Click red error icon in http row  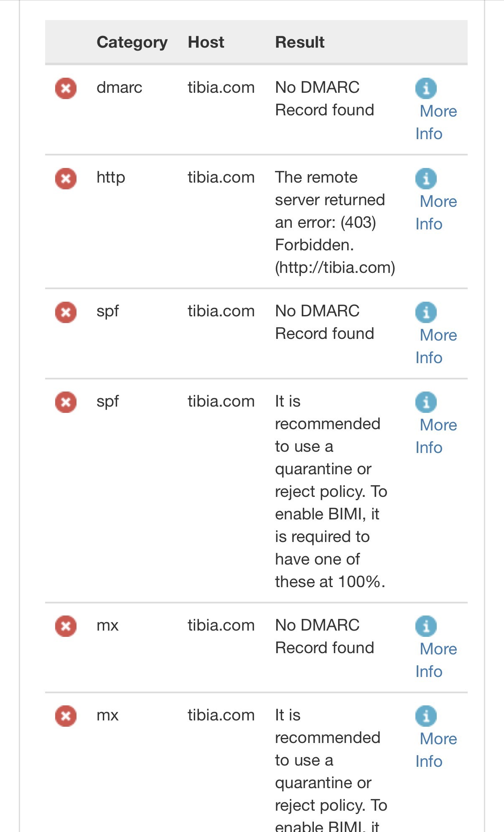pos(66,178)
